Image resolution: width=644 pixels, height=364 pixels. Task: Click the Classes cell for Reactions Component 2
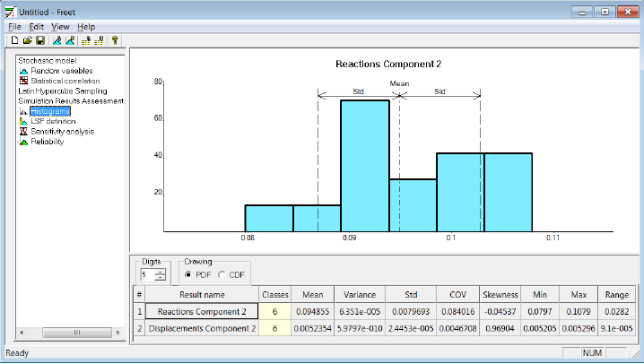click(274, 311)
